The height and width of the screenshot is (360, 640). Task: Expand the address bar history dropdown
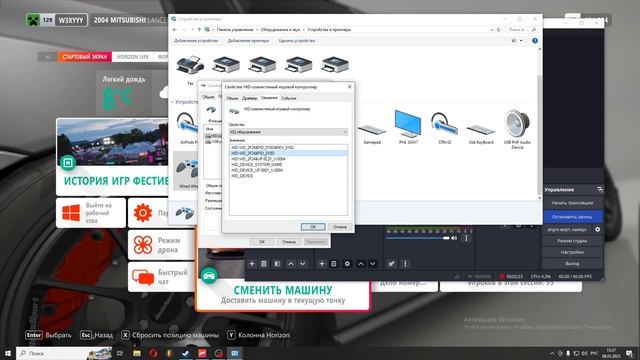[x=491, y=29]
